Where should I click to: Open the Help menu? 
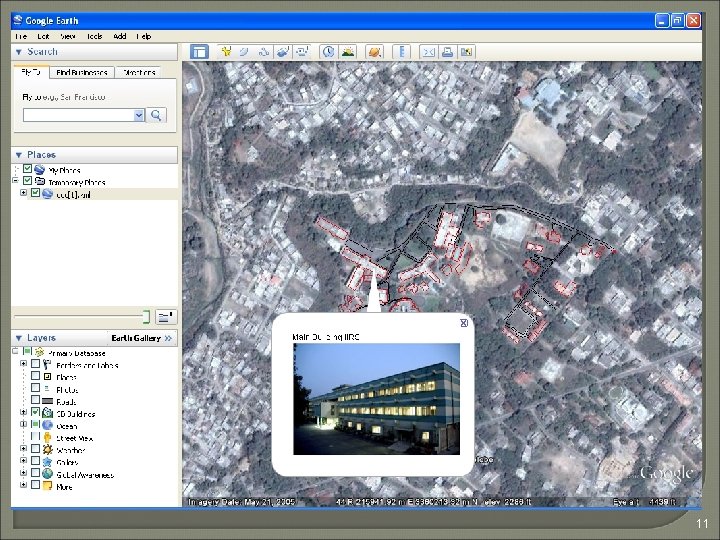tap(144, 36)
